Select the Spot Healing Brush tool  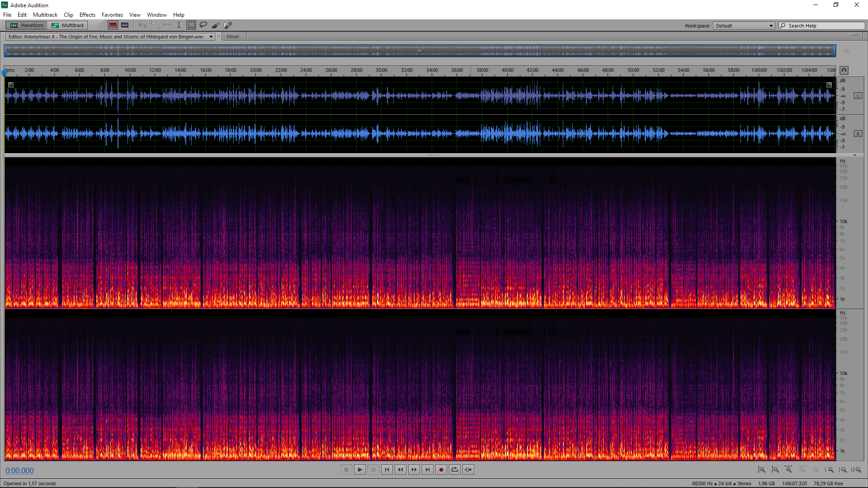(228, 25)
